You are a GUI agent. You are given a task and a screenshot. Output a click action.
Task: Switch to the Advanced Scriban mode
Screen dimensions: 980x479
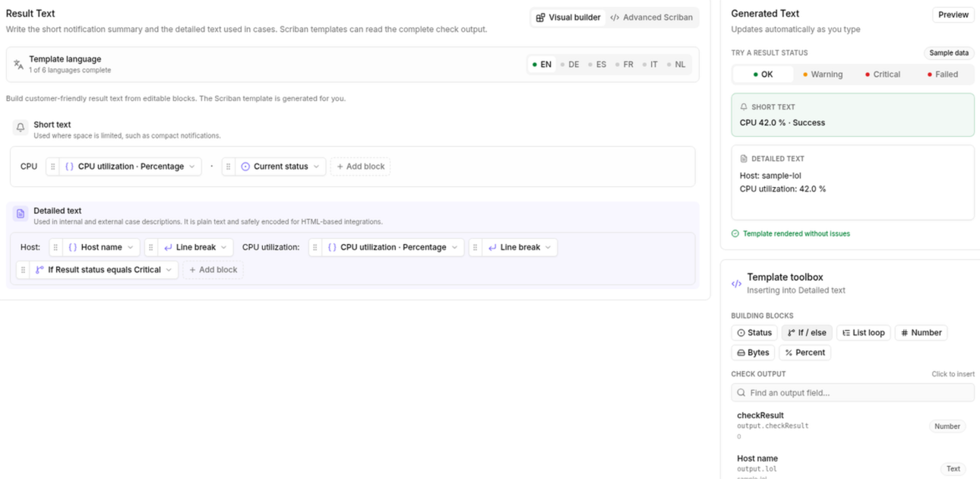point(651,17)
